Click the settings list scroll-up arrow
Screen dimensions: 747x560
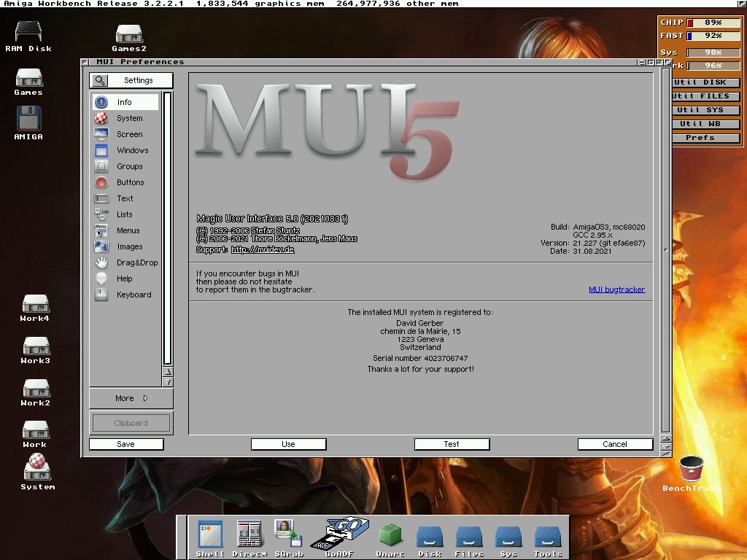coord(168,372)
